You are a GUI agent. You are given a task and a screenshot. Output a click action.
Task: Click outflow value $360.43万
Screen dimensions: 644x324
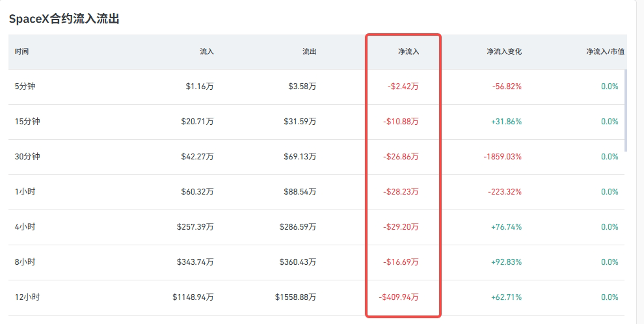pyautogui.click(x=298, y=262)
